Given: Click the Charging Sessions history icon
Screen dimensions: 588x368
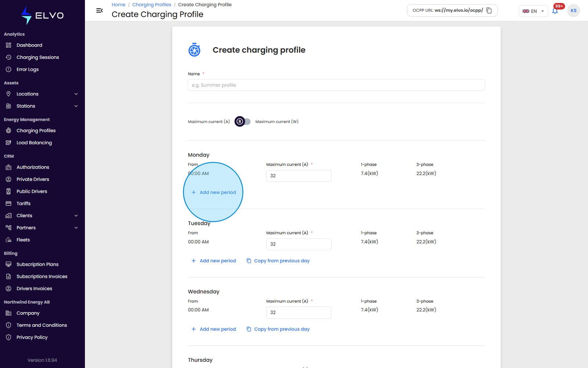Looking at the screenshot, I should coord(8,57).
